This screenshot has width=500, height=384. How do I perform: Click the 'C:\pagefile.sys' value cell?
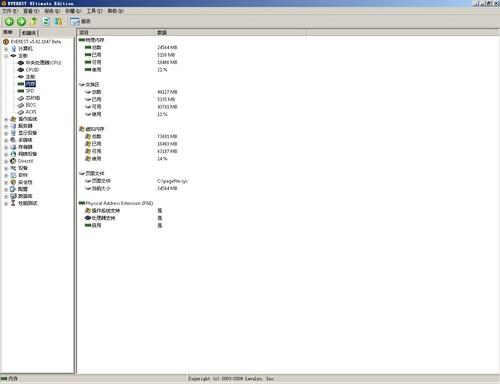point(172,181)
